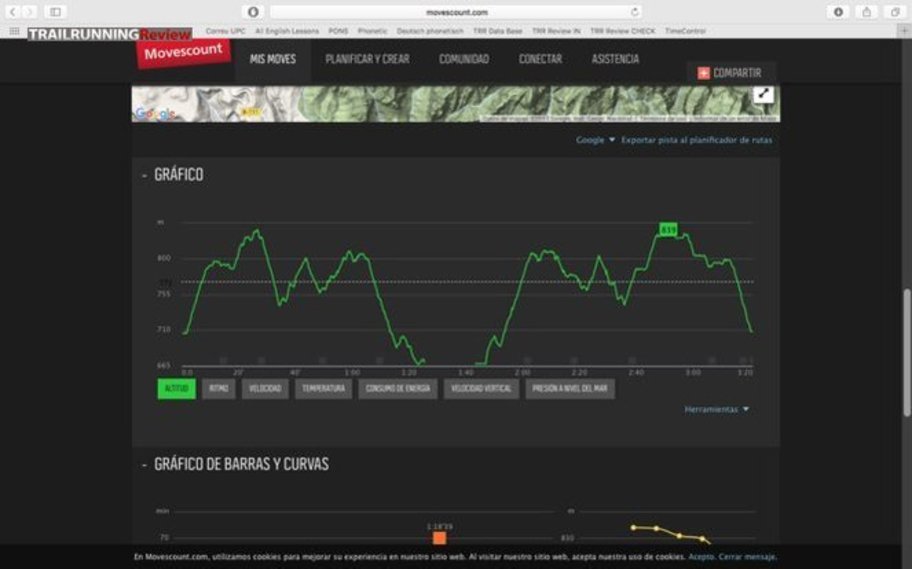Viewport: 912px width, 569px height.
Task: Click the 839 altitude marker on graph
Action: (668, 230)
